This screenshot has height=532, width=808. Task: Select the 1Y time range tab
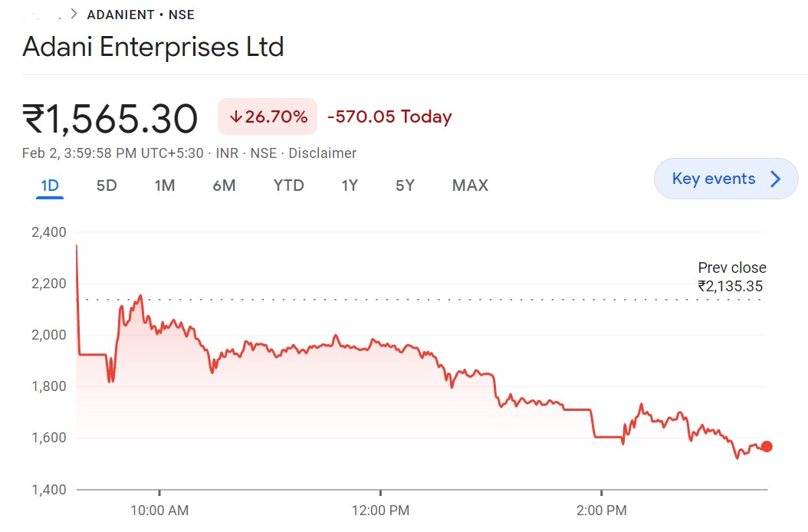(349, 185)
